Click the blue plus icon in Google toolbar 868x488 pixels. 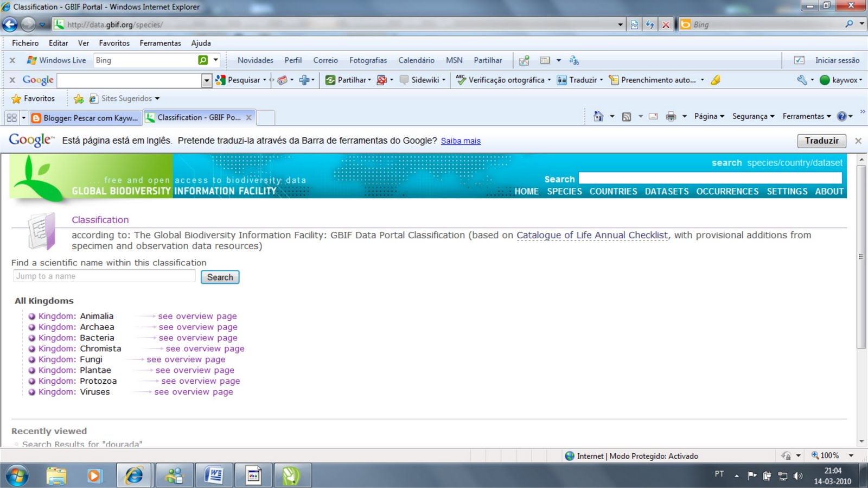pos(304,80)
